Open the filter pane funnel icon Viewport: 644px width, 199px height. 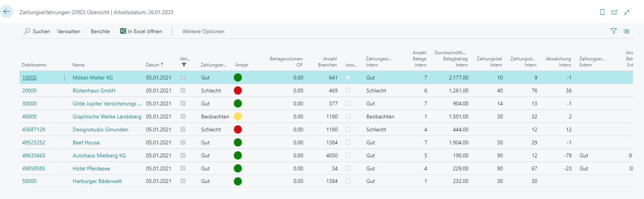click(614, 31)
